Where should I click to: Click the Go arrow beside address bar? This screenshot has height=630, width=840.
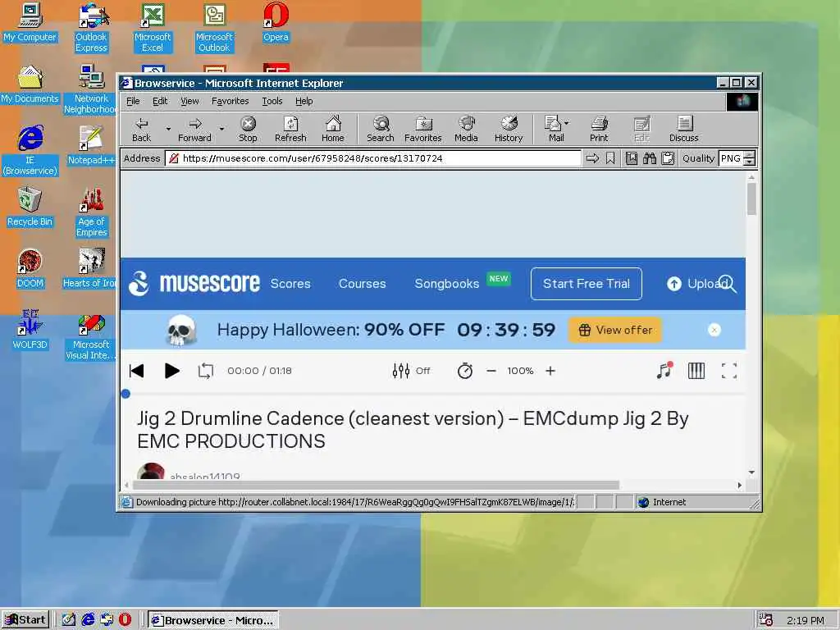pyautogui.click(x=592, y=158)
